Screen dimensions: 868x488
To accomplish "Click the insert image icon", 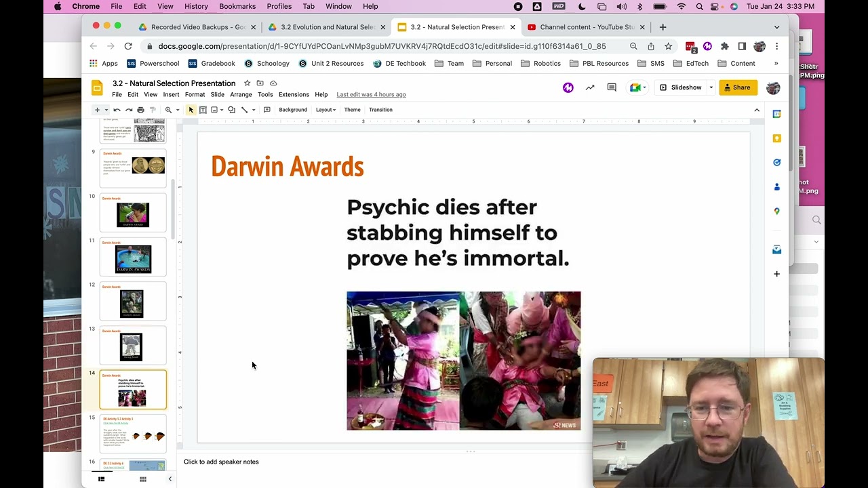I will (x=214, y=110).
